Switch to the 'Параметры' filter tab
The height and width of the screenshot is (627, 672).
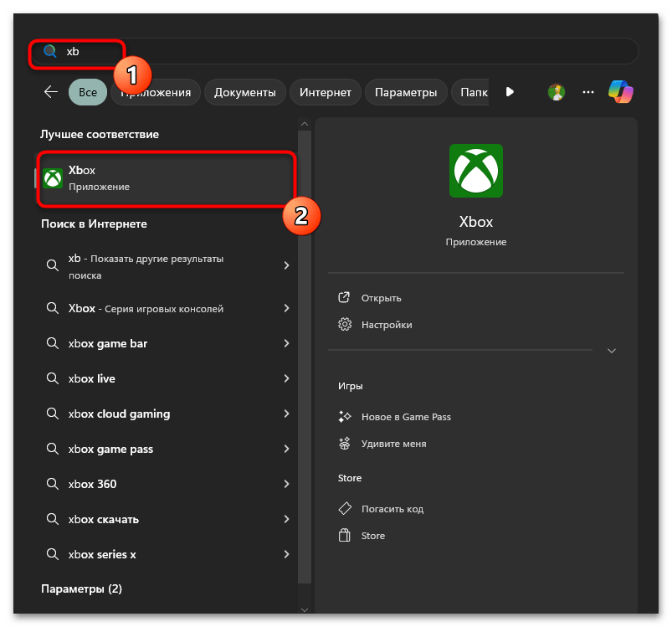(406, 92)
